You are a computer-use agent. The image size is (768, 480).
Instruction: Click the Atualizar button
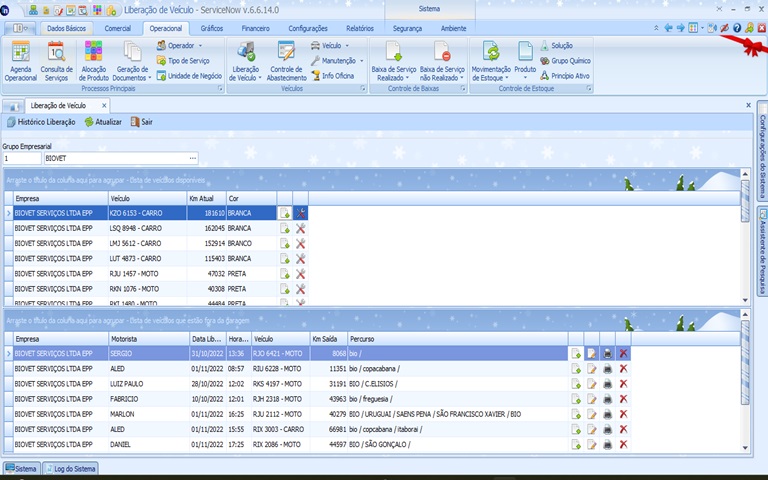(x=103, y=122)
